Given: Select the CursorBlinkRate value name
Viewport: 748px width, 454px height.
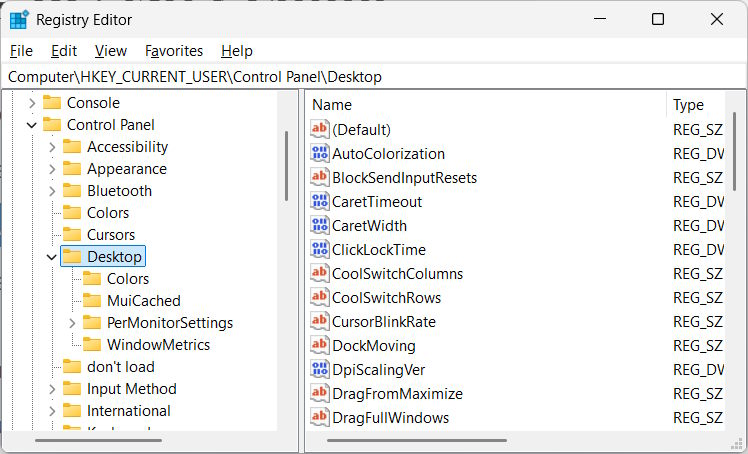Looking at the screenshot, I should coord(384,321).
